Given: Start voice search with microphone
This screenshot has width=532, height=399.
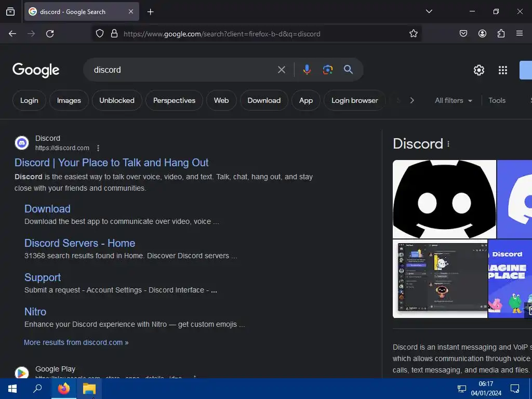Looking at the screenshot, I should pos(307,70).
